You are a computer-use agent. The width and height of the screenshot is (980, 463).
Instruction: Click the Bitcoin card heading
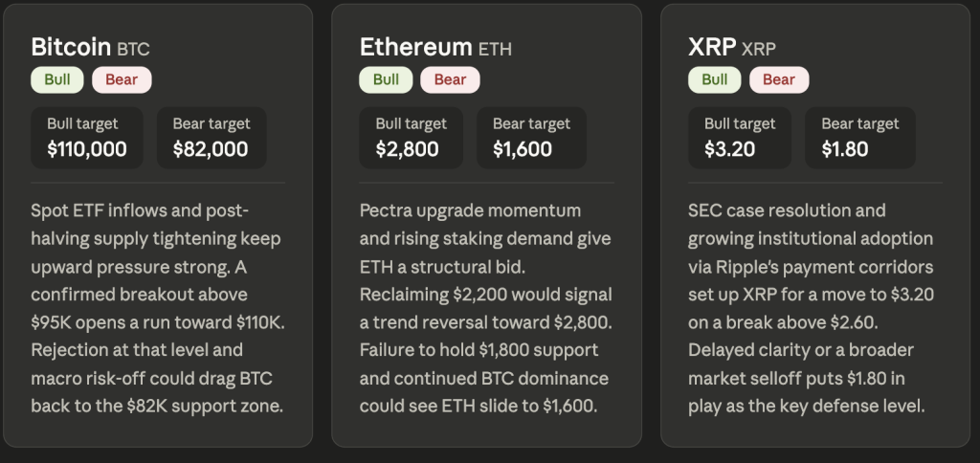[72, 47]
